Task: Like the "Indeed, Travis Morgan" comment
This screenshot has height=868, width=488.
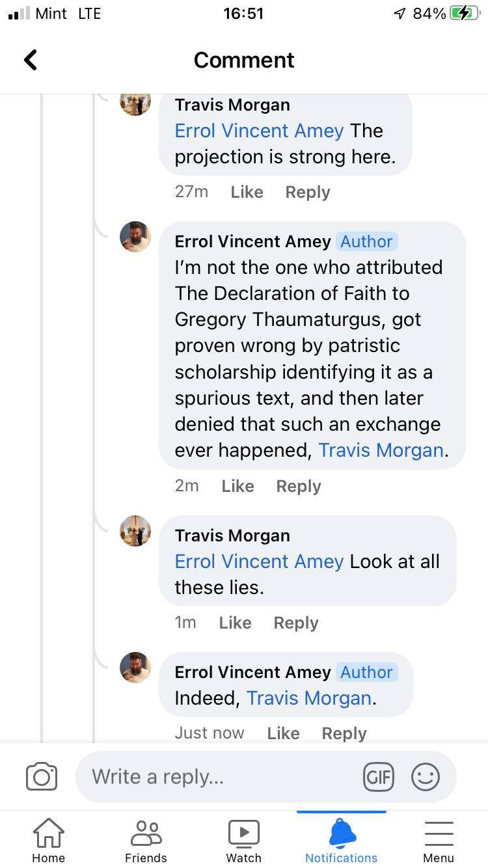Action: point(283,733)
